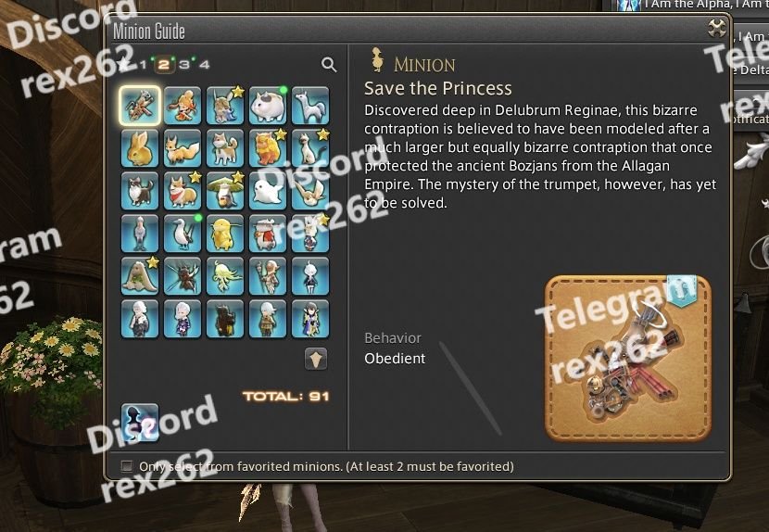Select the white unicorn minion
The width and height of the screenshot is (769, 532).
pyautogui.click(x=310, y=106)
